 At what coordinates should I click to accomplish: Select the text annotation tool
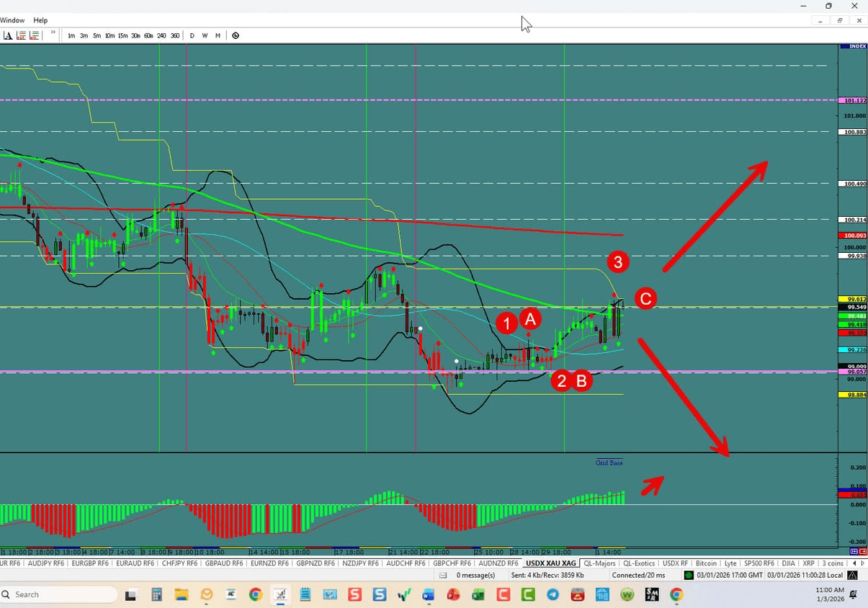click(7, 35)
